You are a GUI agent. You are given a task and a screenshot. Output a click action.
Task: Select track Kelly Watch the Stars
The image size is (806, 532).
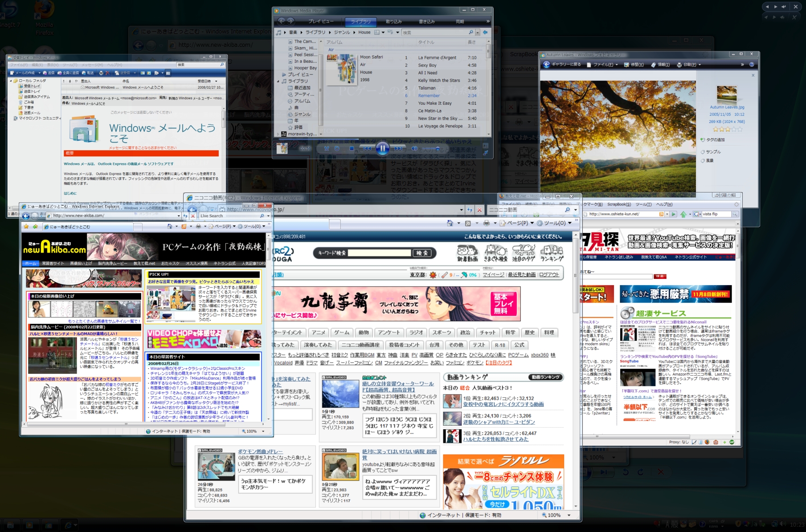tap(439, 81)
